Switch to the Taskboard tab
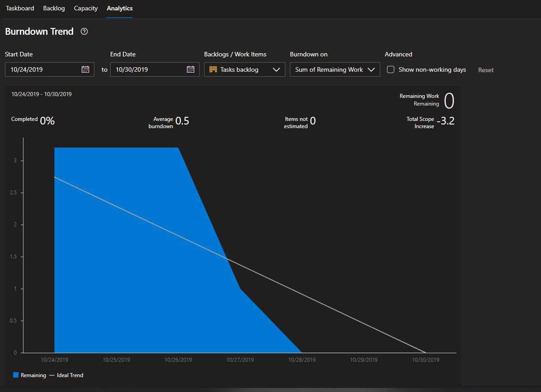This screenshot has width=541, height=392. click(x=20, y=8)
